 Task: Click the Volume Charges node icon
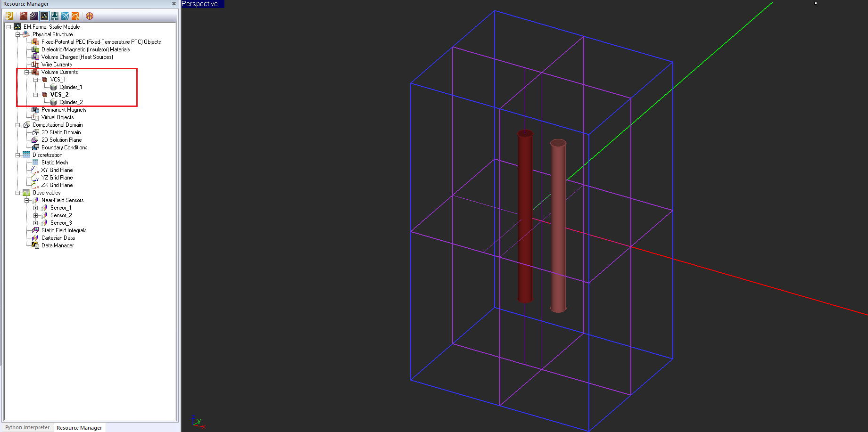coord(35,57)
